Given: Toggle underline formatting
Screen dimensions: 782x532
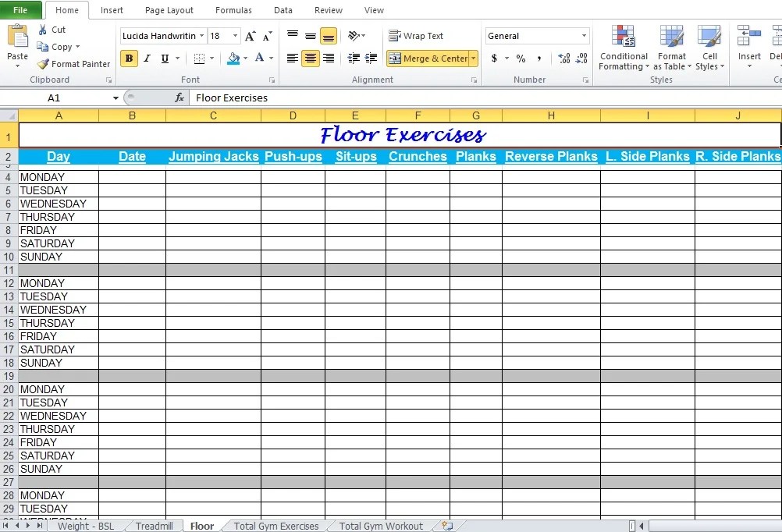Looking at the screenshot, I should coord(165,59).
